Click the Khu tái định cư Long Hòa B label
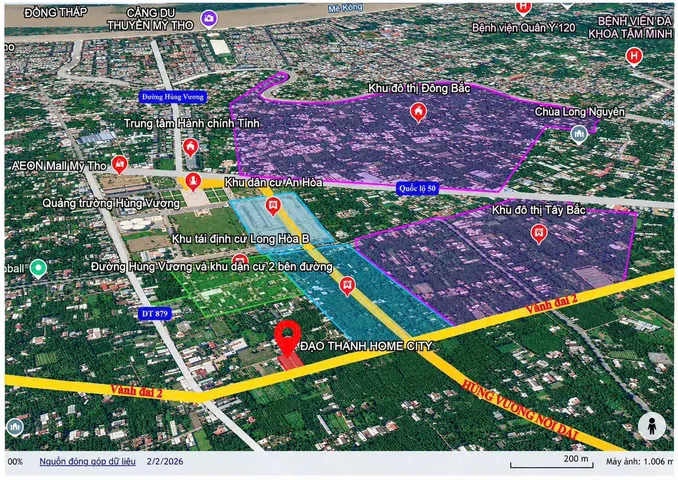 [241, 239]
